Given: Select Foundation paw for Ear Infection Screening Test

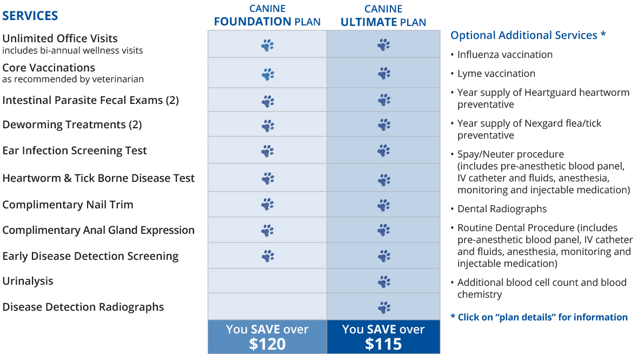Looking at the screenshot, I should tap(267, 151).
